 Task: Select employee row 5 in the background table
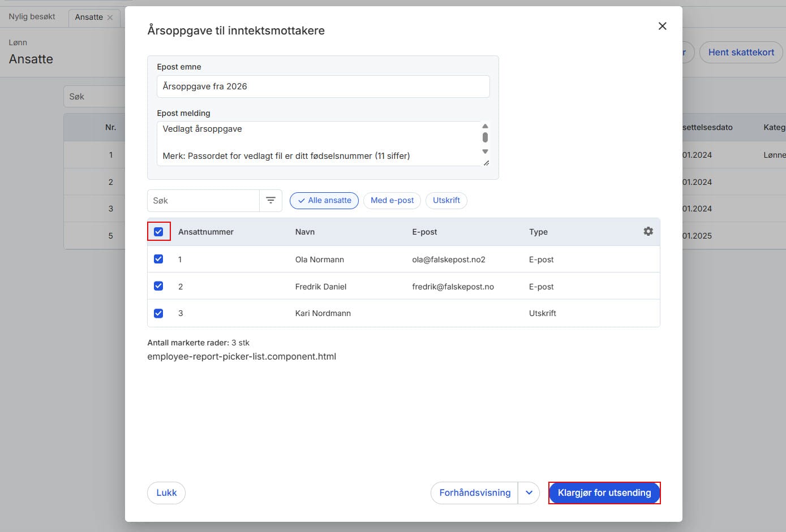click(x=94, y=236)
